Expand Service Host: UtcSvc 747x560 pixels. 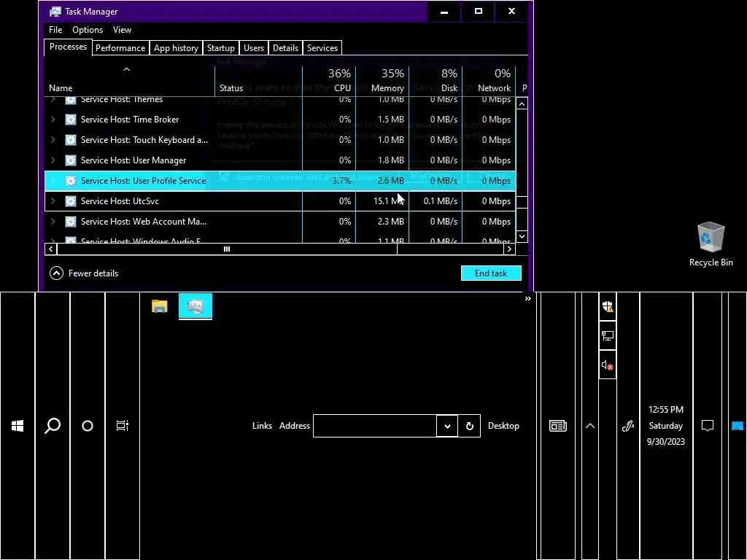53,201
